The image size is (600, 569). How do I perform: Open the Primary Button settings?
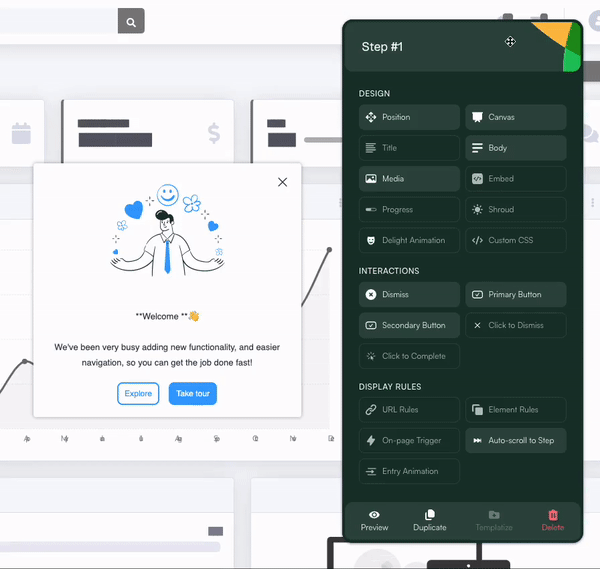coord(515,295)
